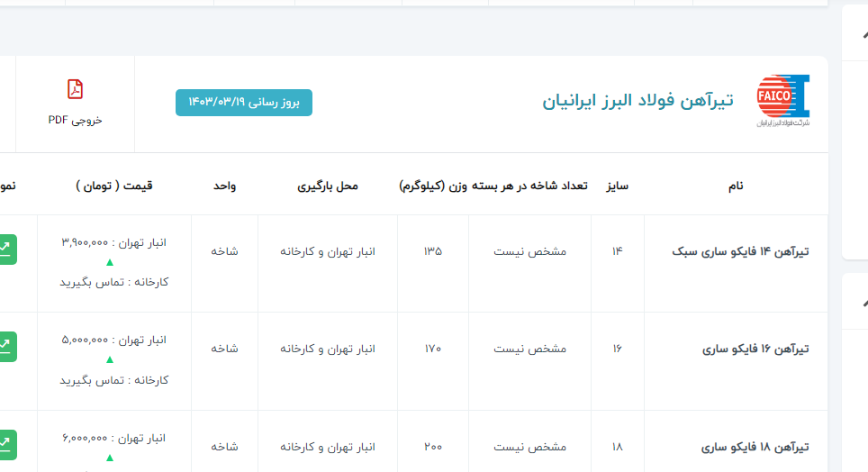Open price chart for Tirahan 16 Faico Sari

7,347
